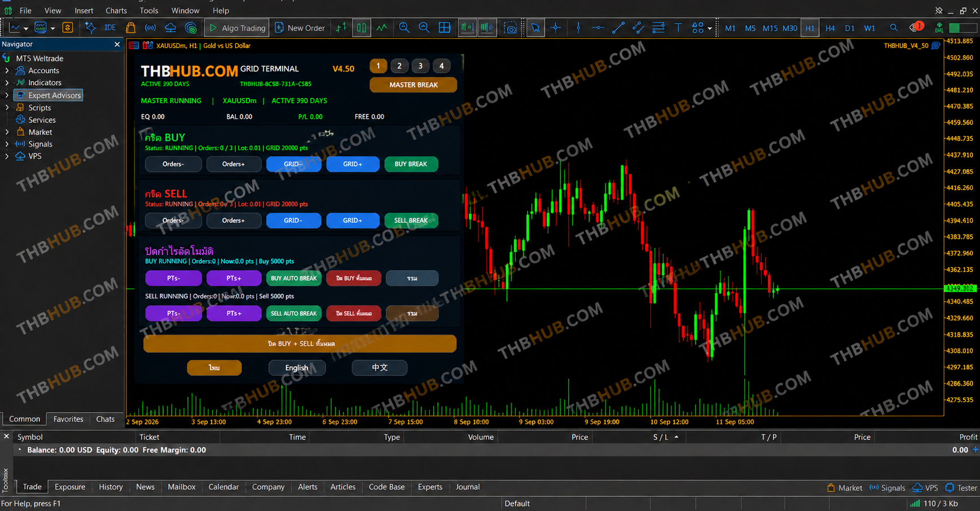Open the IDE MetaEditor icon

tap(110, 28)
